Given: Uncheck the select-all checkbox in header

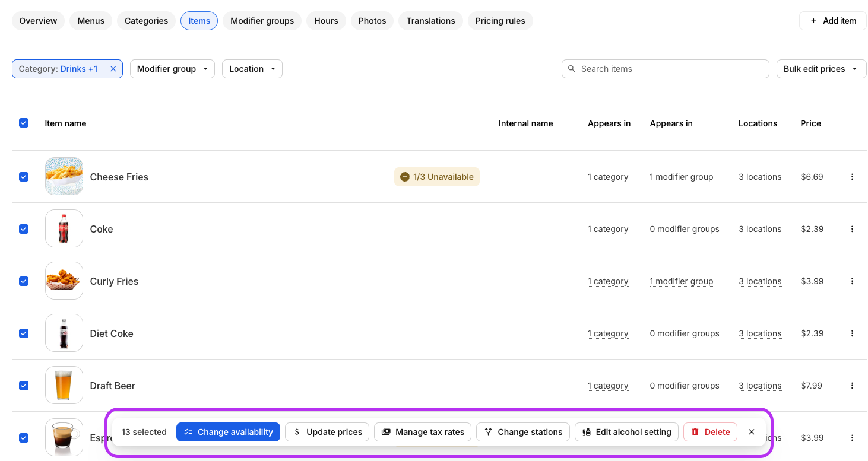Looking at the screenshot, I should (x=24, y=123).
